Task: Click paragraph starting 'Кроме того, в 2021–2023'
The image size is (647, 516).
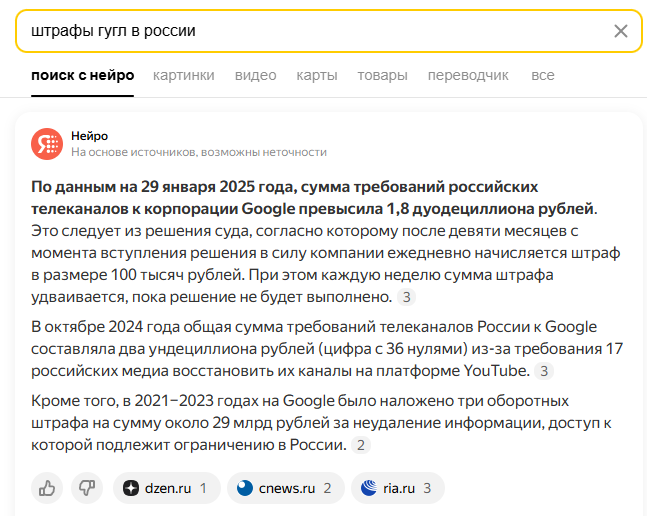Action: 321,423
